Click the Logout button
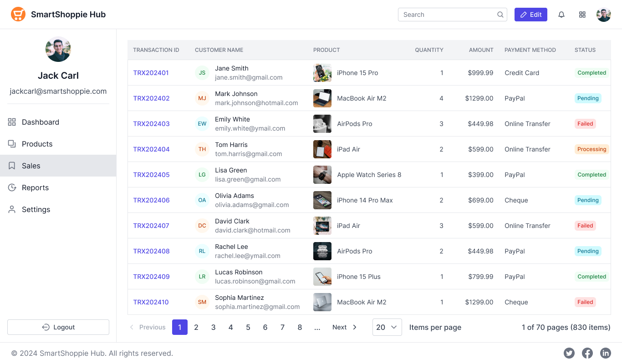This screenshot has height=364, width=622. pyautogui.click(x=58, y=327)
